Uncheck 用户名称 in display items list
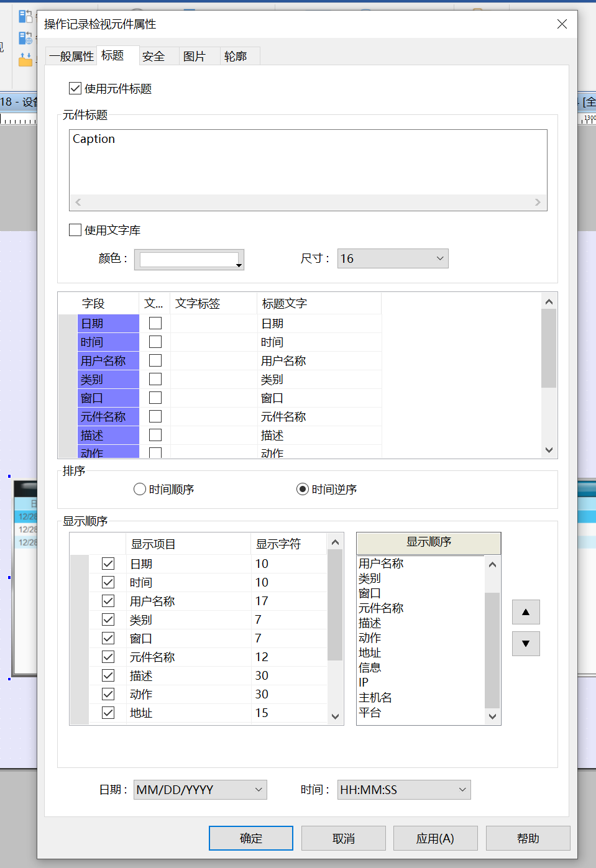Viewport: 596px width, 868px height. point(108,601)
